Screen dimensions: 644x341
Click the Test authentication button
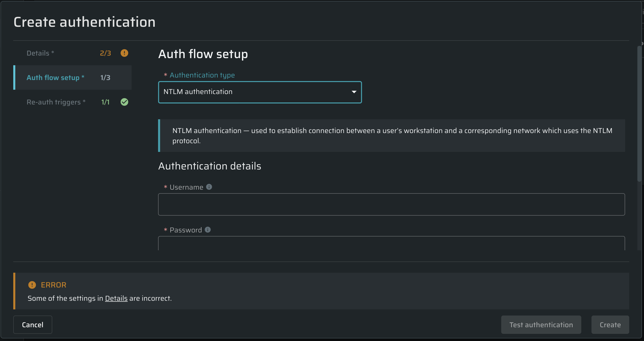541,325
